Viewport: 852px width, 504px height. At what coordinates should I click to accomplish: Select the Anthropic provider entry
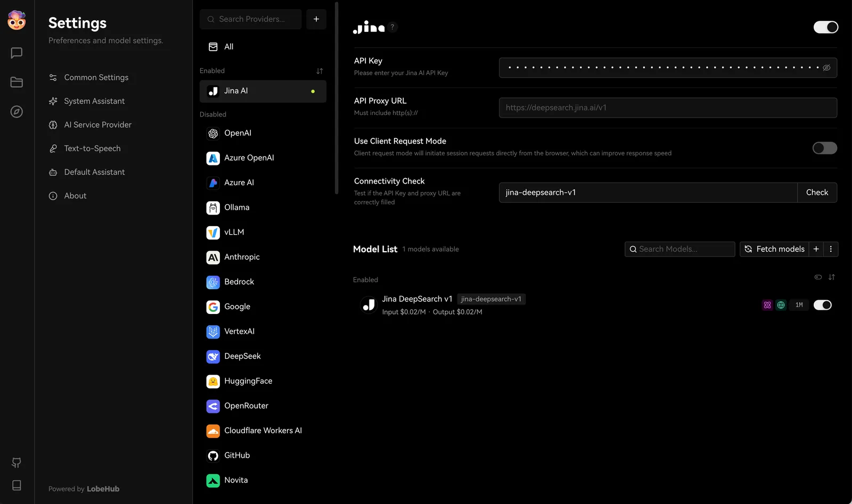242,257
